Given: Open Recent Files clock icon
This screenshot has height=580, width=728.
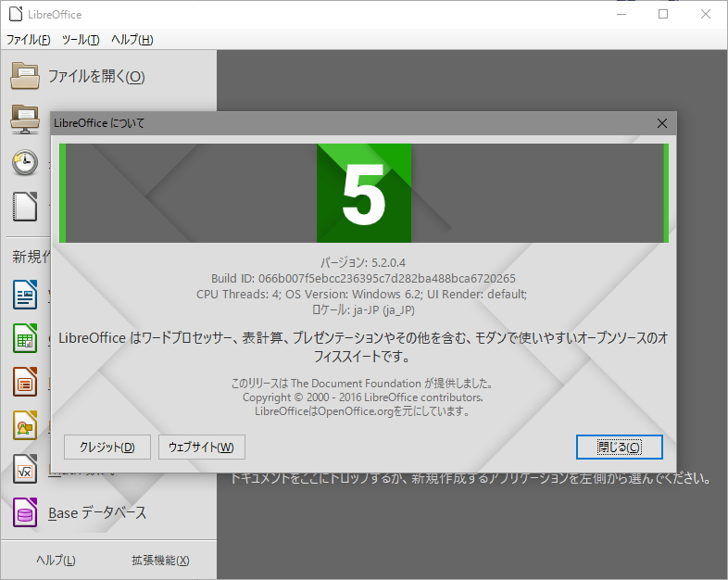Looking at the screenshot, I should click(x=25, y=162).
